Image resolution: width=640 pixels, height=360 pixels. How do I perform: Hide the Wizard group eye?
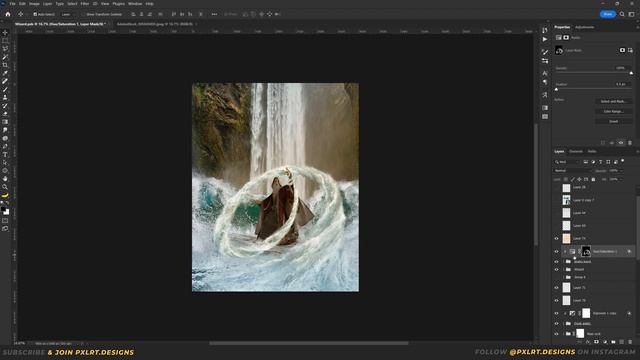[556, 269]
